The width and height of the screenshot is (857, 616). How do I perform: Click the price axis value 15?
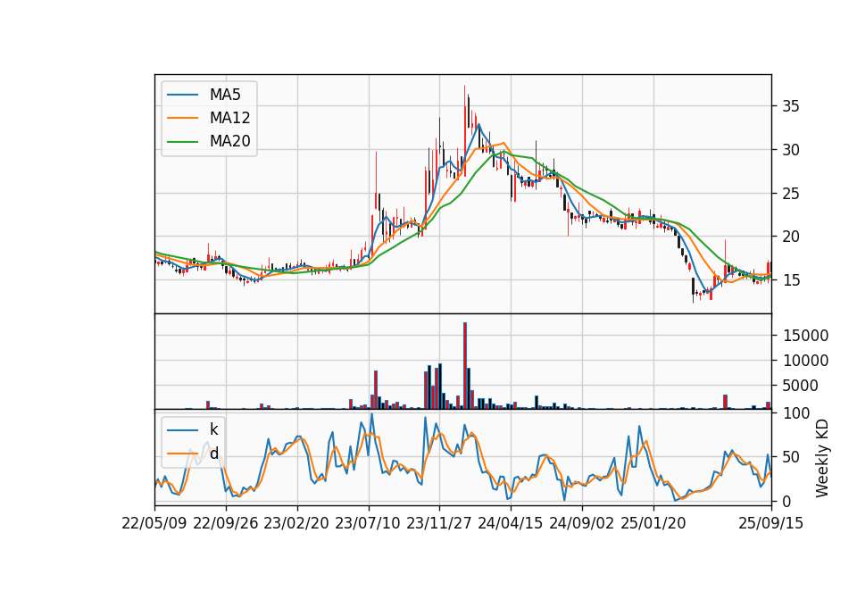pyautogui.click(x=791, y=280)
